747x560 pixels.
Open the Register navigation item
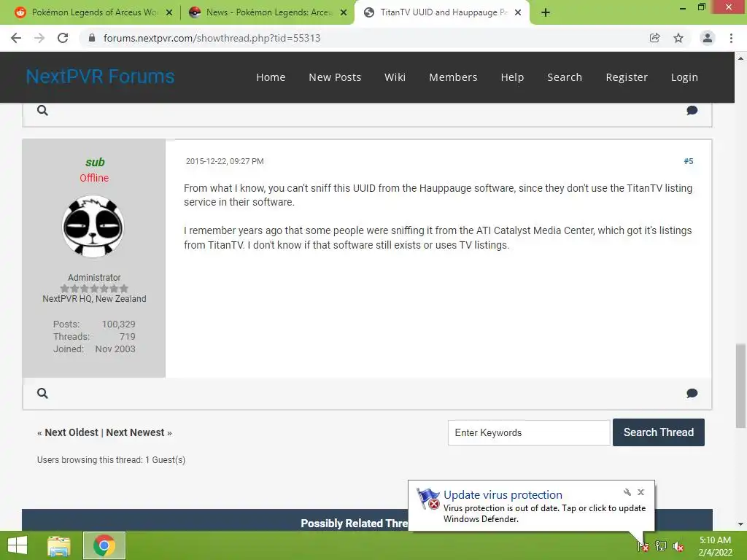pyautogui.click(x=627, y=77)
